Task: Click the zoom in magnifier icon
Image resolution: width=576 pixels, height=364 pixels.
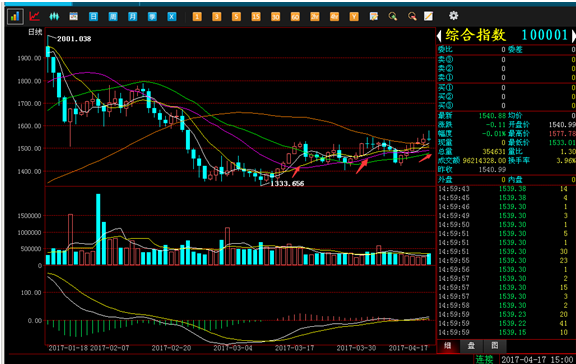Action: click(x=393, y=16)
